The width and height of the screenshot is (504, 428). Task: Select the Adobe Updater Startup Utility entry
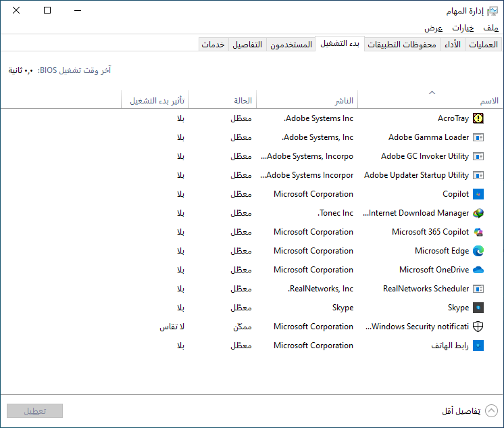pos(417,175)
